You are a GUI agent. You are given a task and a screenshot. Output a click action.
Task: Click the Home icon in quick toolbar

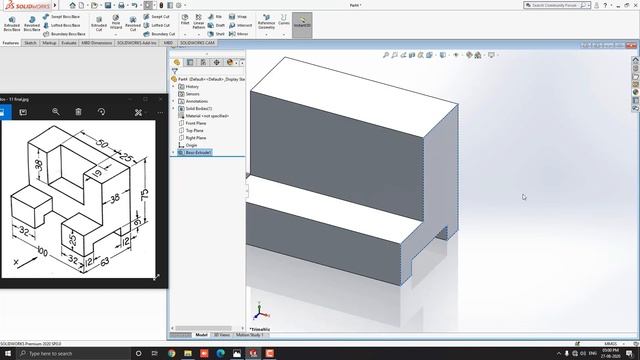coord(72,5)
